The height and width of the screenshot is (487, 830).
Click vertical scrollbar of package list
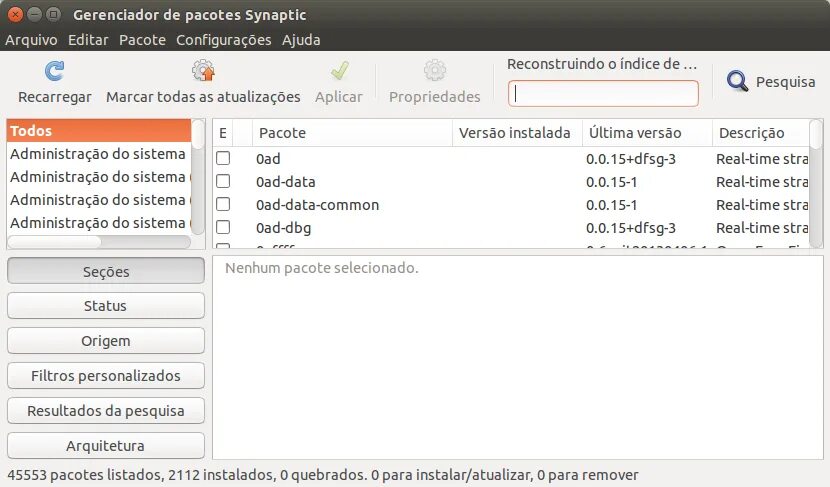point(816,183)
